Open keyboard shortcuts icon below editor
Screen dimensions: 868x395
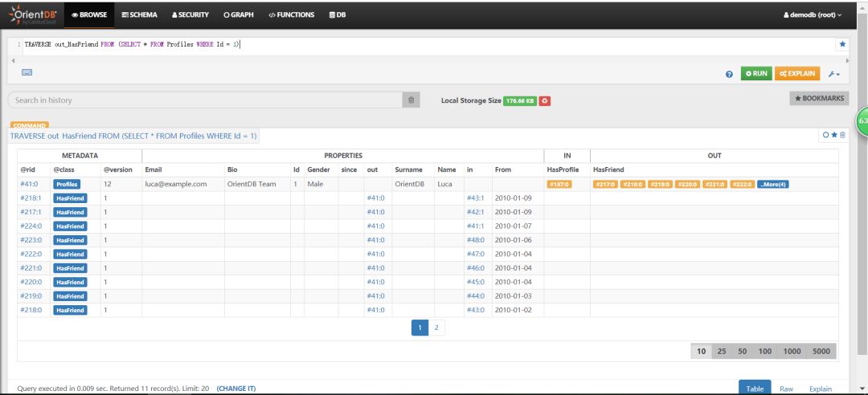click(27, 72)
